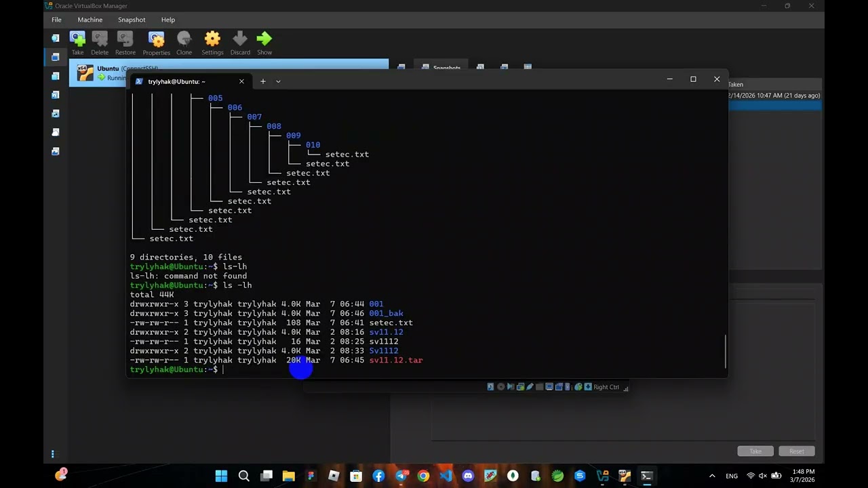Select the trylyhak@Ubuntu terminal tab

[x=190, y=81]
